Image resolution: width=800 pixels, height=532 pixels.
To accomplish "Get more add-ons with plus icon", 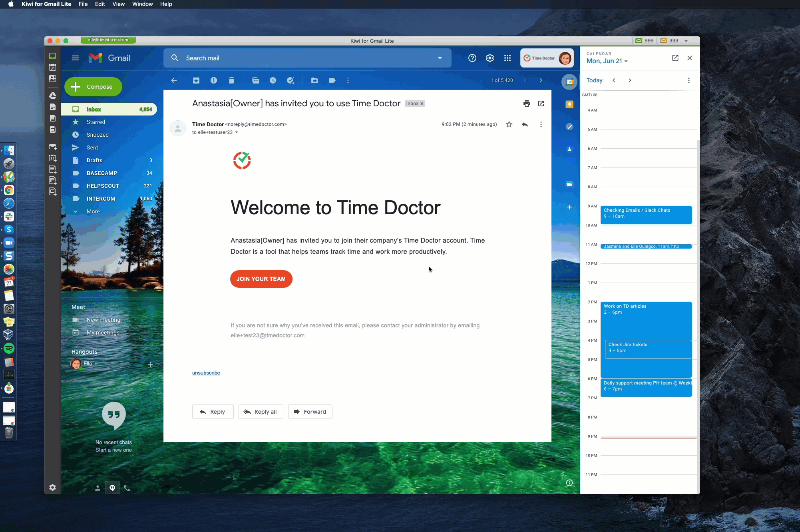I will point(569,207).
